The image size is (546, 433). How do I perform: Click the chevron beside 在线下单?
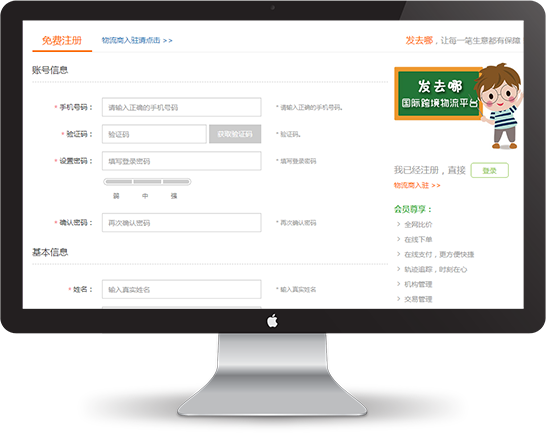point(399,239)
